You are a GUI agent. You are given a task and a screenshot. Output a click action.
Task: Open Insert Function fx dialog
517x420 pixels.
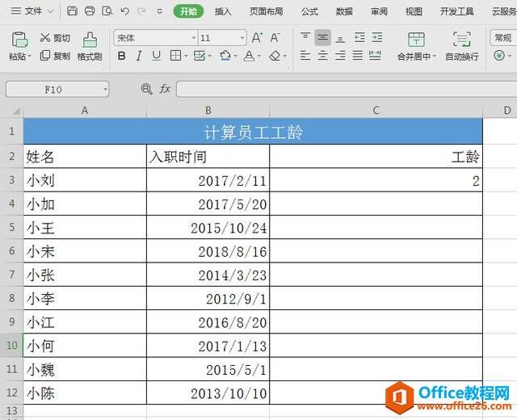point(165,89)
